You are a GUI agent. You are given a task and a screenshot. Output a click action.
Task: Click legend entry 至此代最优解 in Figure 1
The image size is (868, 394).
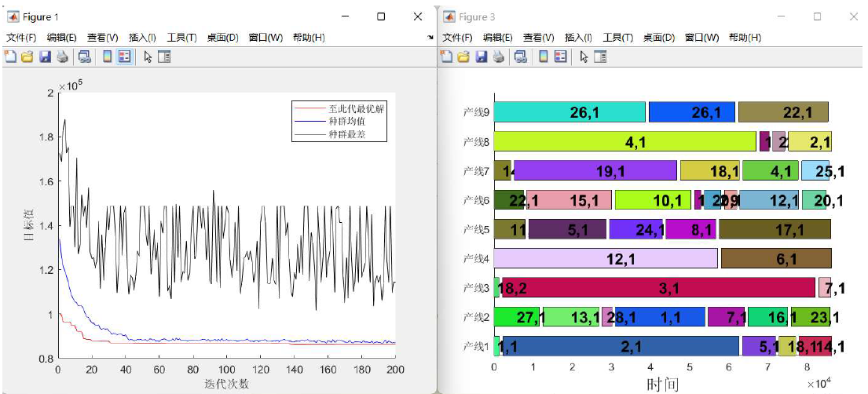click(357, 109)
